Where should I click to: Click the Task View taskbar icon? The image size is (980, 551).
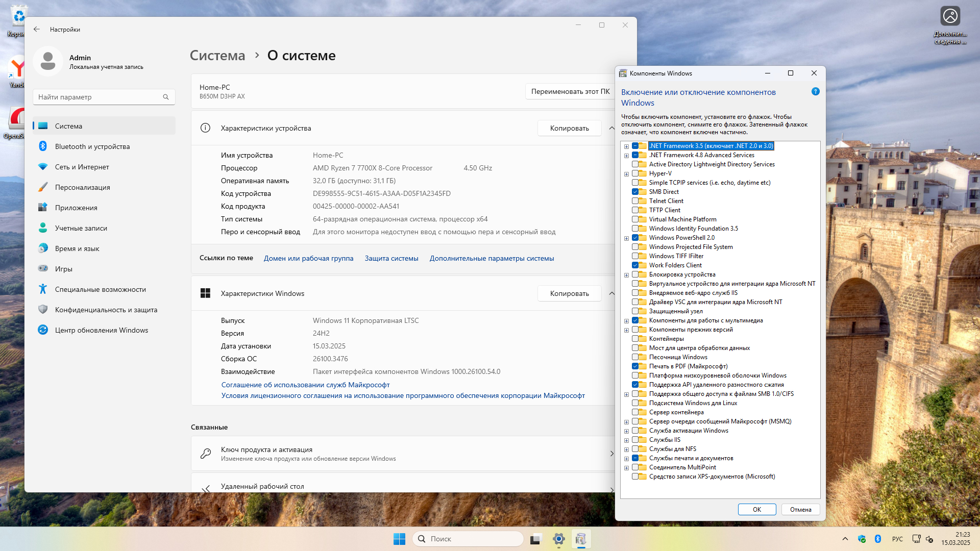535,539
